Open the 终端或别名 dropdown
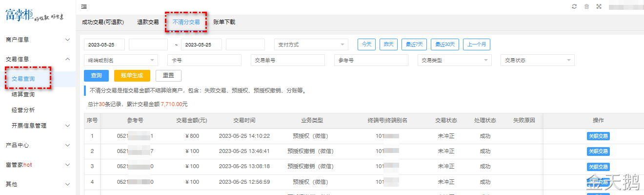Viewport: 644px width, 195px height. (x=121, y=60)
